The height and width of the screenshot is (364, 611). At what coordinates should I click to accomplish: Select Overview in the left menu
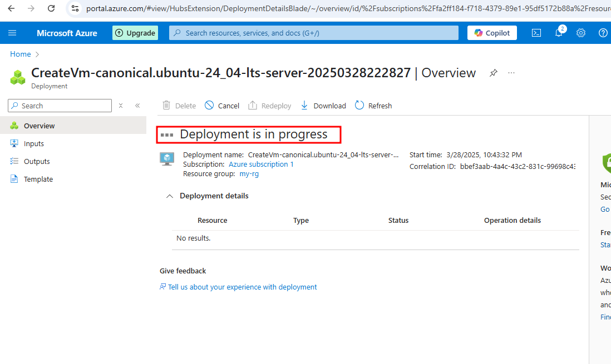point(73,126)
